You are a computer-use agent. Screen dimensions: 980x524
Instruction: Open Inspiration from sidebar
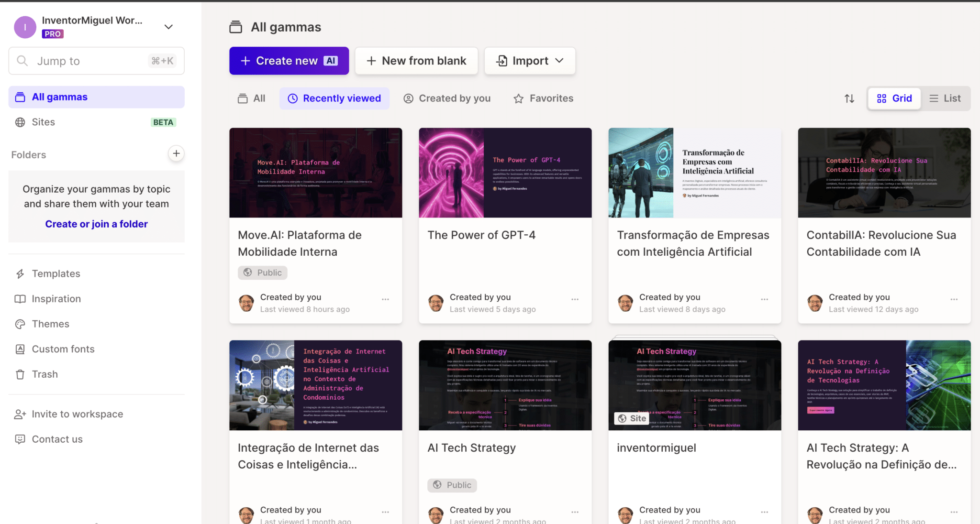pyautogui.click(x=56, y=299)
